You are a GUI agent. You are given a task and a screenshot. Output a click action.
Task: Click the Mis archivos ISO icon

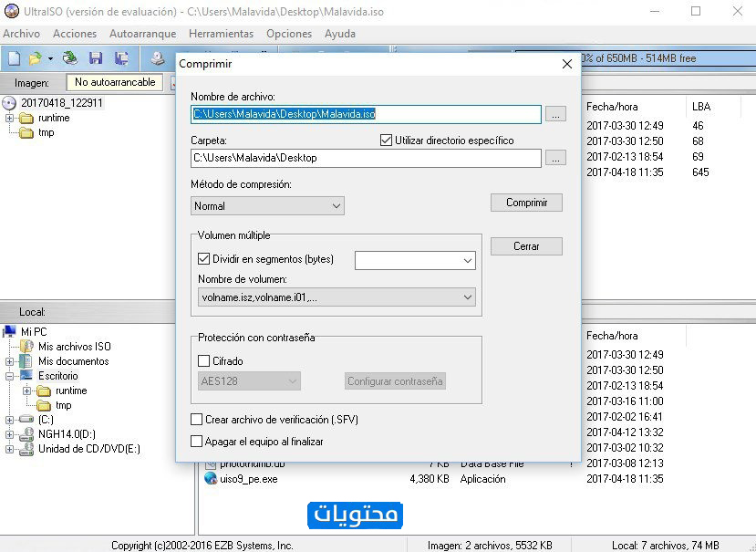pyautogui.click(x=27, y=347)
